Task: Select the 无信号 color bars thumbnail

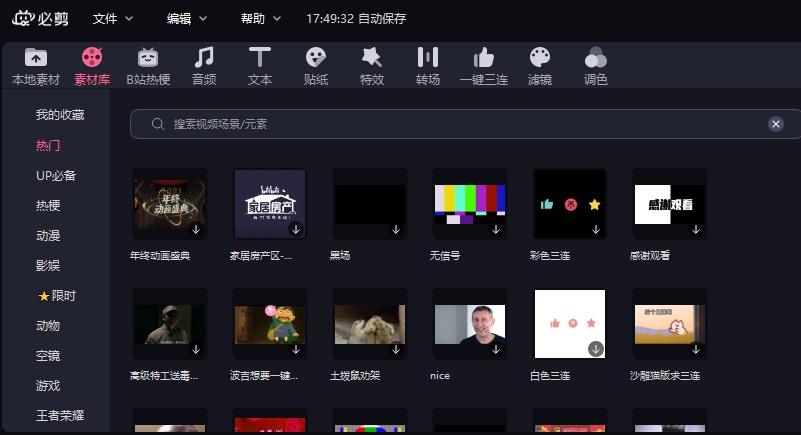Action: [x=469, y=204]
